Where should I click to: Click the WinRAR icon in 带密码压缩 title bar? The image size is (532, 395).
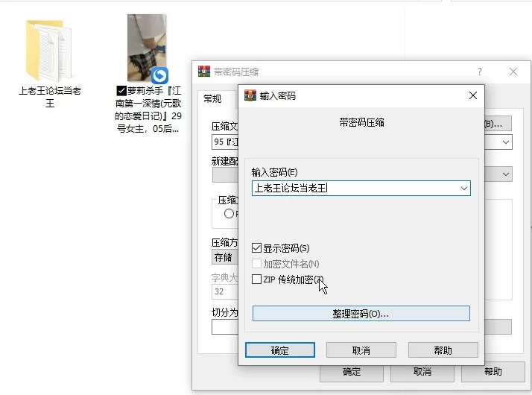click(x=203, y=72)
